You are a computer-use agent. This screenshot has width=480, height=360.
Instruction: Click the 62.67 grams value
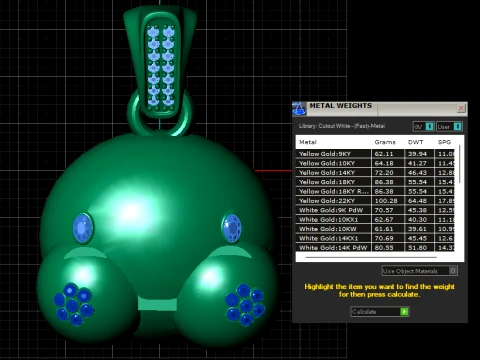coord(384,219)
